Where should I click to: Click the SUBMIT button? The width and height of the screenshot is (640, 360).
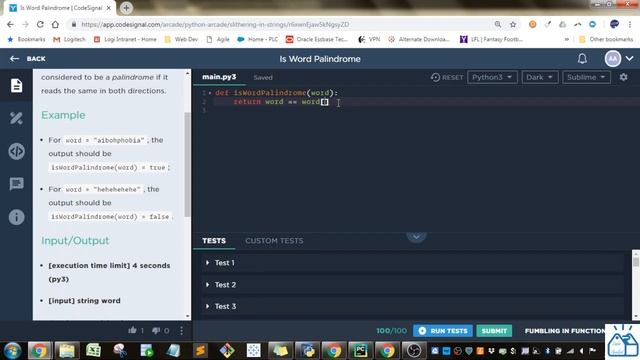[494, 331]
